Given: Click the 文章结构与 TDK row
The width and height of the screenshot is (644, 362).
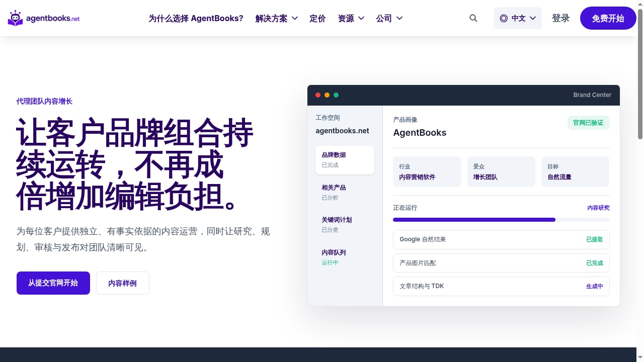Looking at the screenshot, I should [x=501, y=286].
